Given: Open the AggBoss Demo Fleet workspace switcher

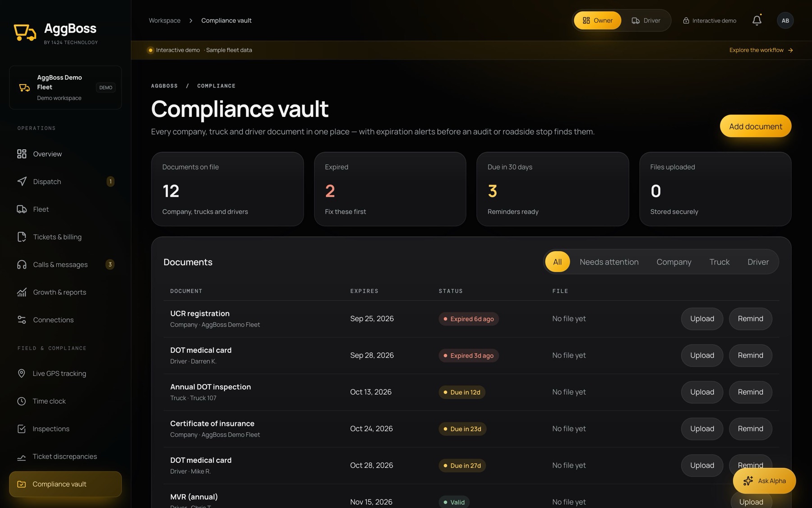Looking at the screenshot, I should [x=65, y=88].
